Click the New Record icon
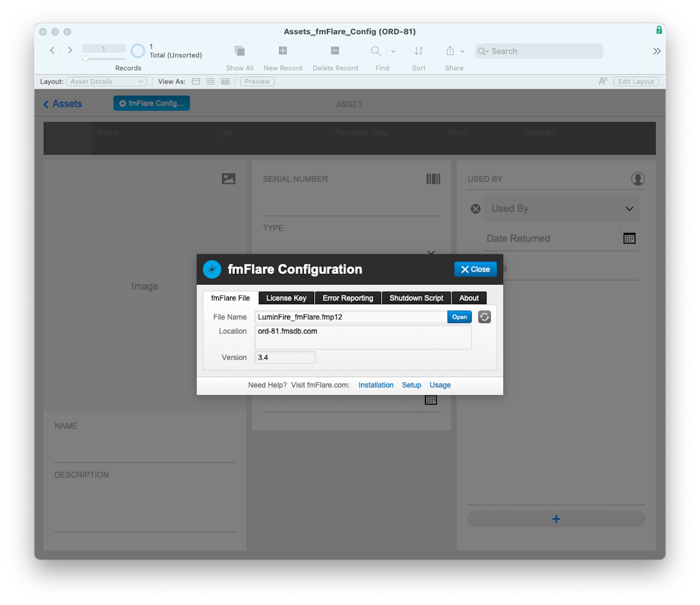Viewport: 700px width, 605px height. coord(283,51)
